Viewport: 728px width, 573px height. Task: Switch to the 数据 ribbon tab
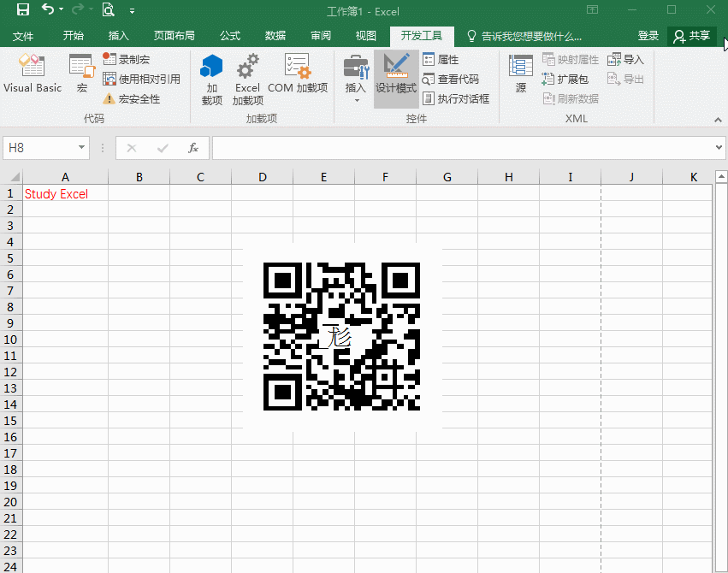[275, 36]
